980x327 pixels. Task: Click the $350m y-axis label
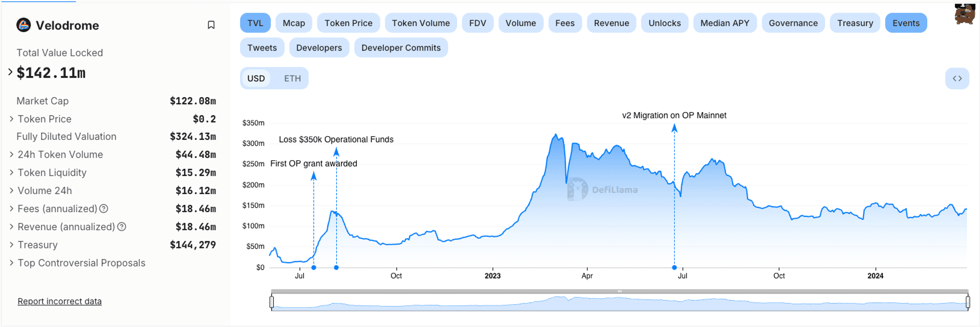[253, 123]
